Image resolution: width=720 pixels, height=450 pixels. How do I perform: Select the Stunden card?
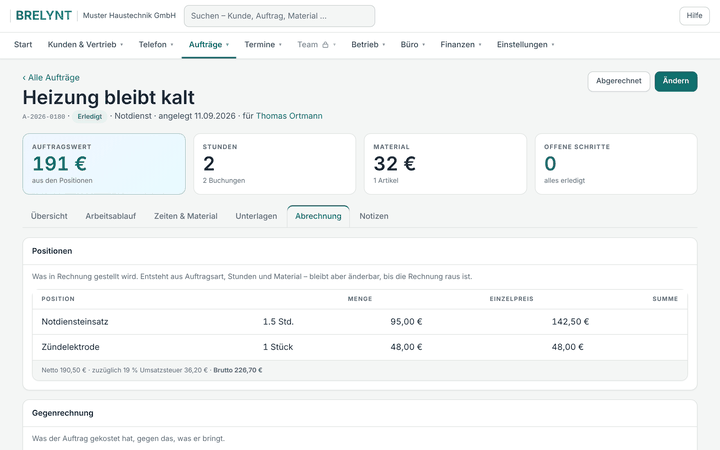click(x=275, y=164)
